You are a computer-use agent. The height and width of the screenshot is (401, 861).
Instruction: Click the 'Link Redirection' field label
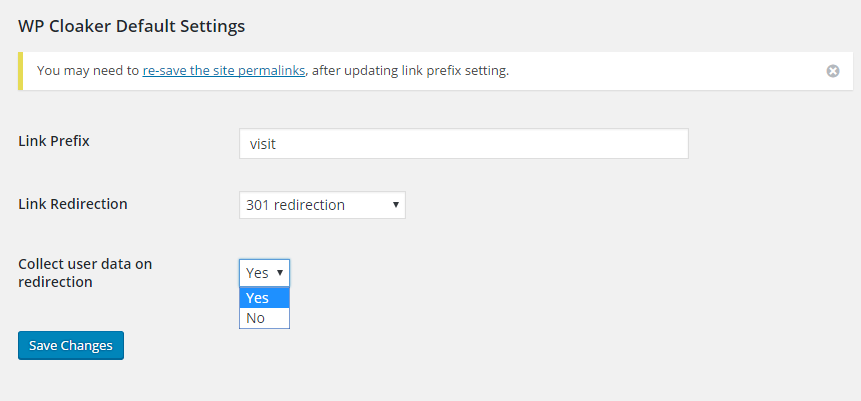73,204
